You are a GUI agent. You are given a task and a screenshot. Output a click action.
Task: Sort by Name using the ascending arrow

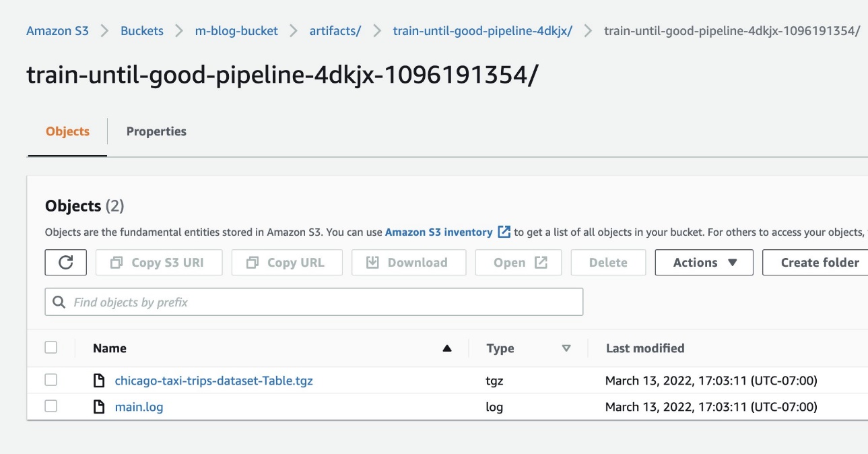coord(446,348)
